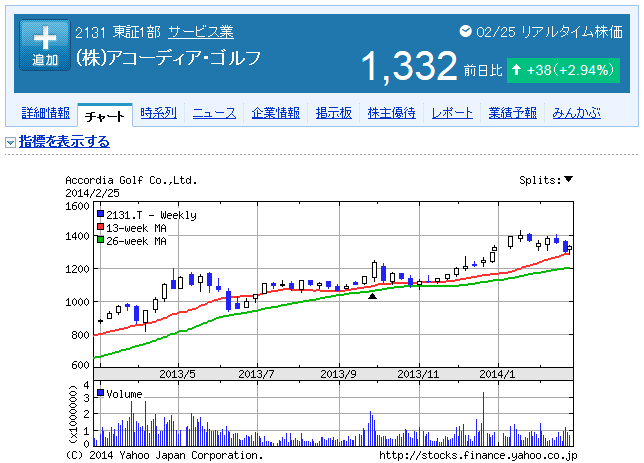Switch to the 時系列 tab

tap(158, 113)
